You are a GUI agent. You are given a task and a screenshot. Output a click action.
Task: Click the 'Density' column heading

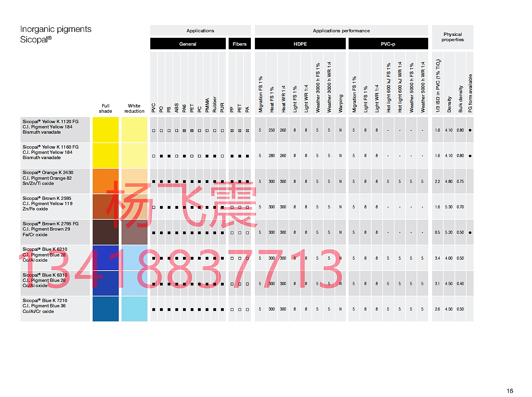[x=449, y=104]
